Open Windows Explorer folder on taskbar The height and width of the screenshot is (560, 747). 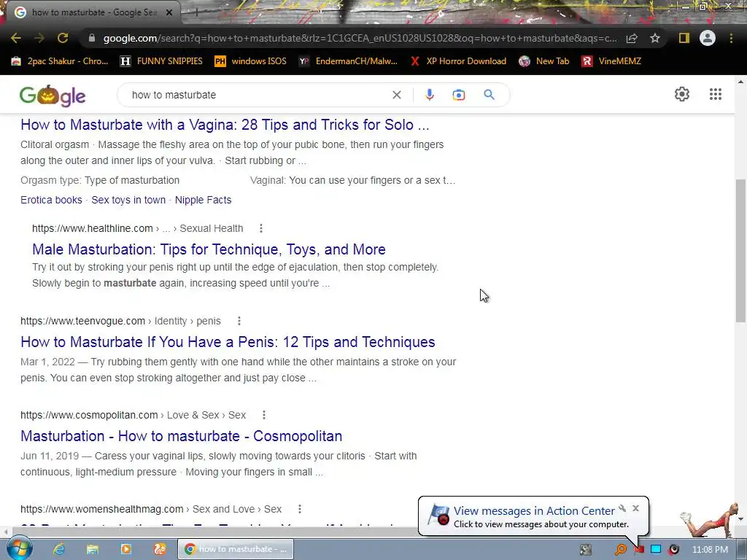tap(93, 550)
